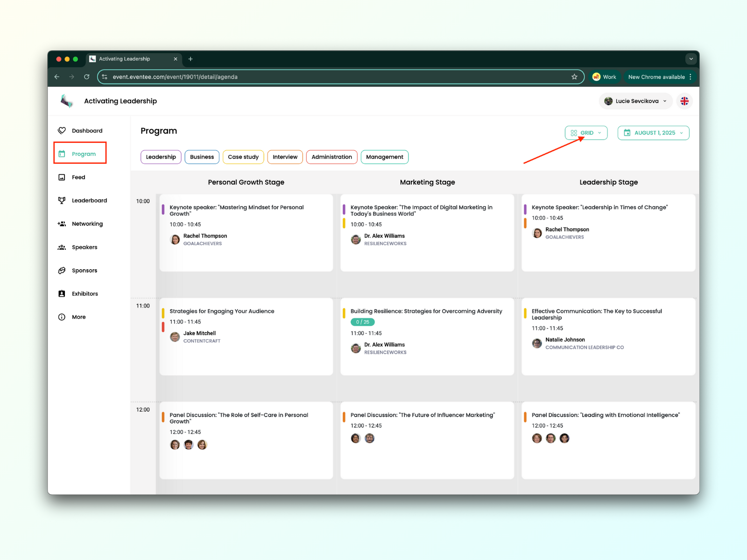Click the Program calendar icon in sidebar
Viewport: 747px width, 560px height.
click(x=62, y=154)
